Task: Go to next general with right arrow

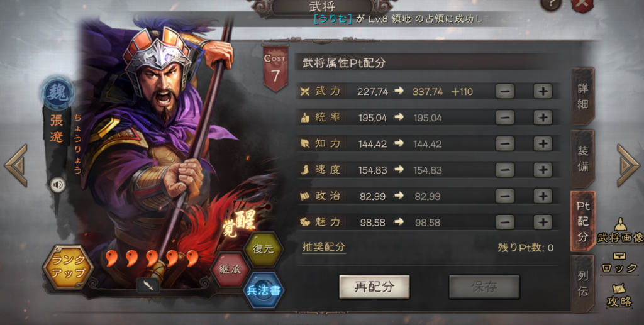Action: pyautogui.click(x=628, y=165)
